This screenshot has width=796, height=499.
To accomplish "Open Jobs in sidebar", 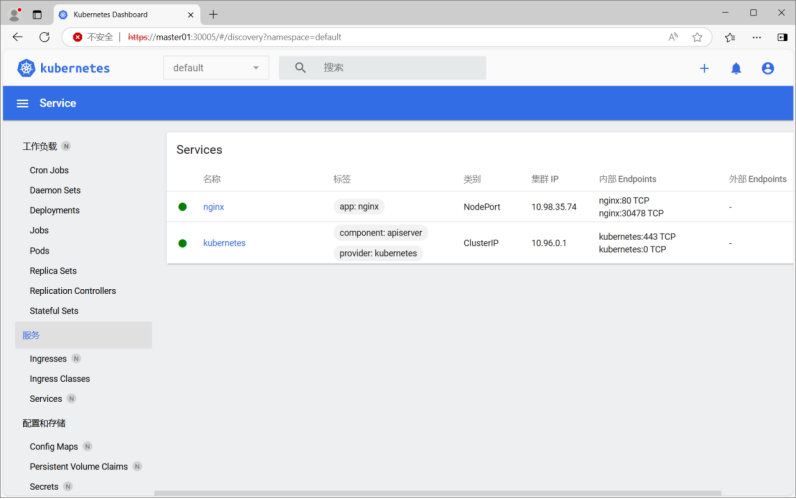I will click(x=39, y=230).
